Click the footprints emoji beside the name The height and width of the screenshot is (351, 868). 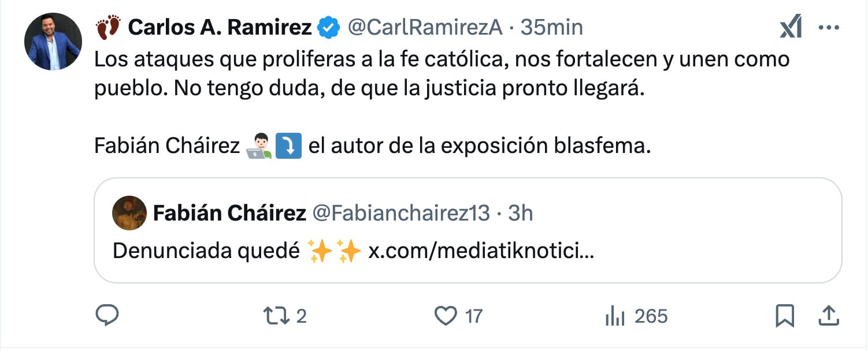point(108,28)
